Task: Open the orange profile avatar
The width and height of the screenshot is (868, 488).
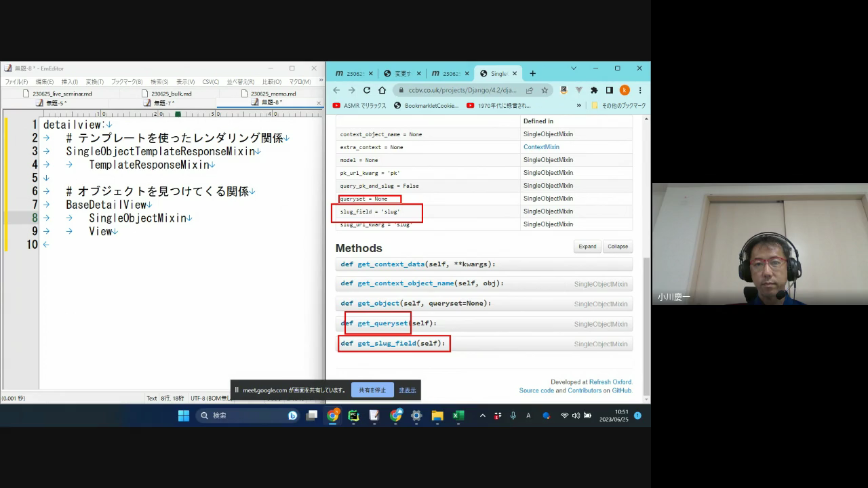Action: click(625, 90)
